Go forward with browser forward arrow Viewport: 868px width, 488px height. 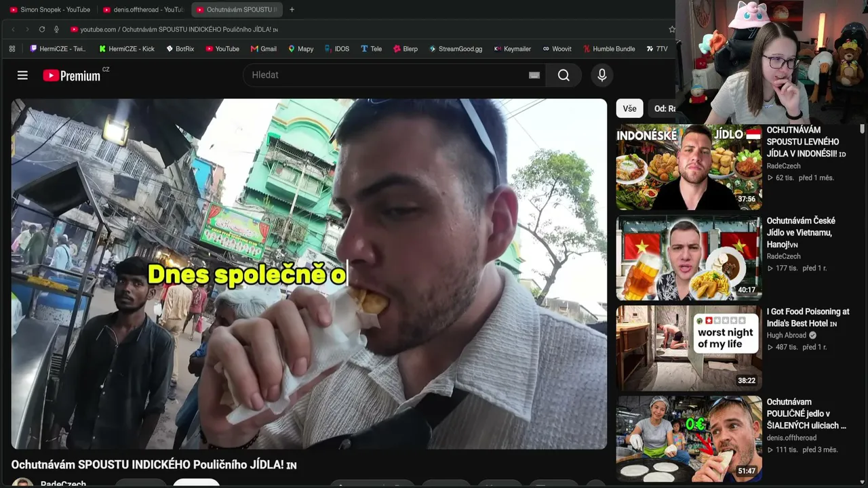[x=27, y=29]
